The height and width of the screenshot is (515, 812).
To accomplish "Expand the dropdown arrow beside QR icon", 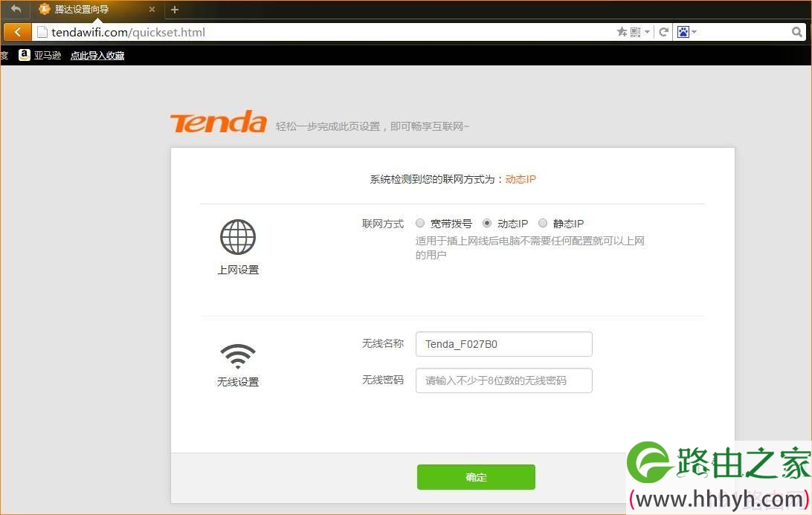I will (647, 32).
